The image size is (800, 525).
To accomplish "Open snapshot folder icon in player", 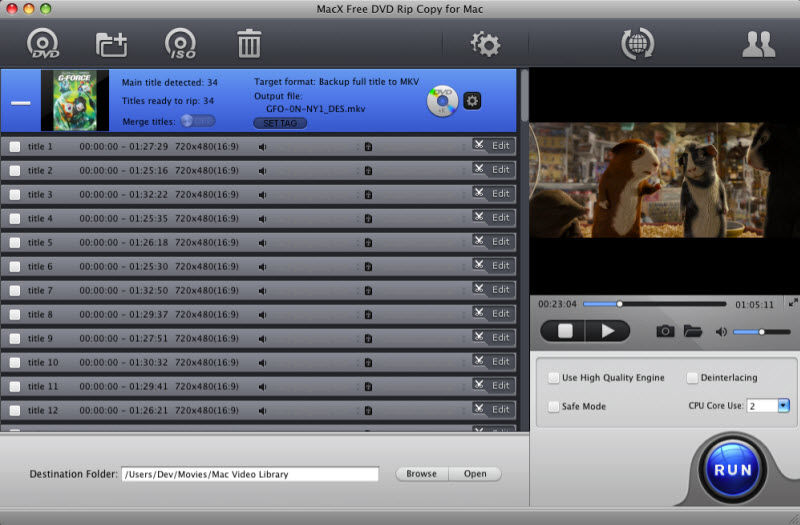I will [x=692, y=332].
